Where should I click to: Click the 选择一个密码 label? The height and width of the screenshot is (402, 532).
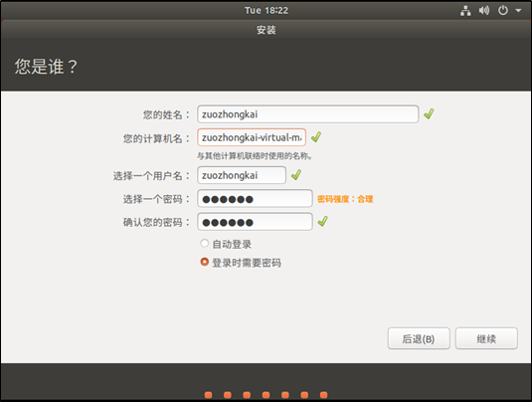click(156, 199)
